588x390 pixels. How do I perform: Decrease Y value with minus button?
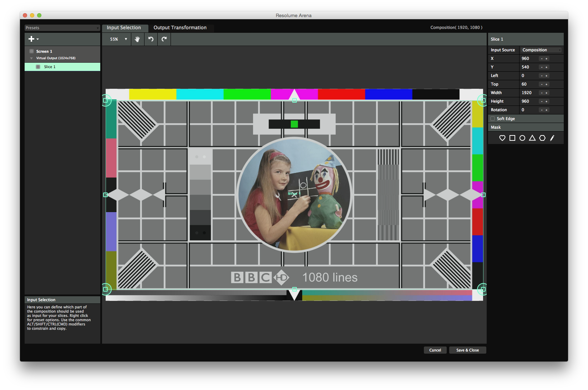click(x=542, y=67)
